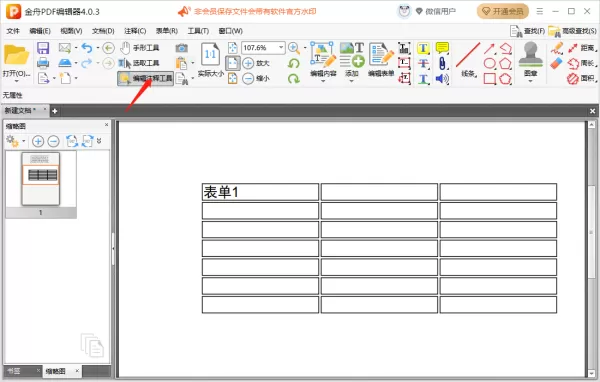Select the Sticky Note comment tool

pos(442,48)
